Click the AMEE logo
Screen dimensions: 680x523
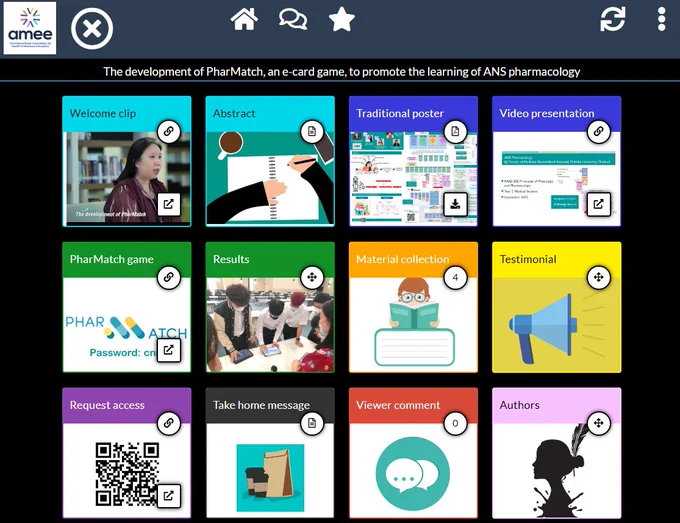coord(30,28)
